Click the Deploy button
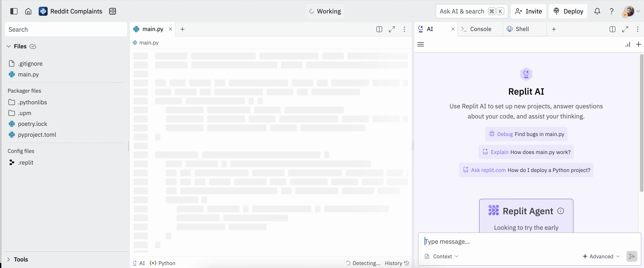This screenshot has height=268, width=644. click(x=568, y=11)
